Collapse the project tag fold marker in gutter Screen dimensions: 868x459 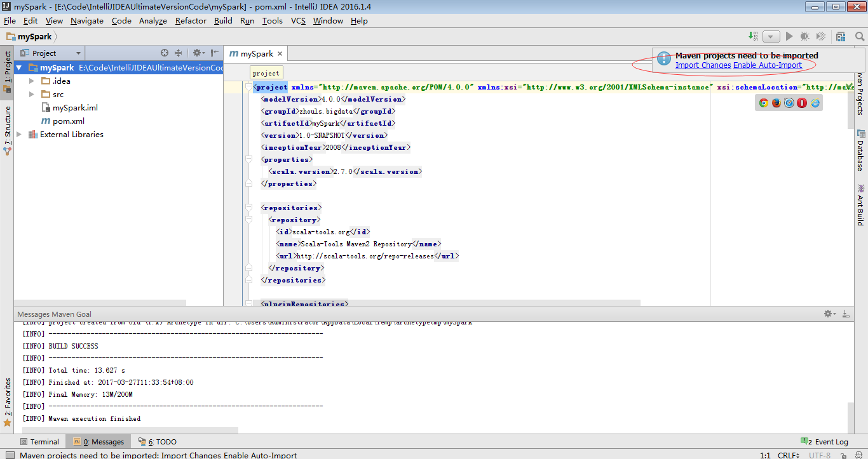(x=248, y=87)
